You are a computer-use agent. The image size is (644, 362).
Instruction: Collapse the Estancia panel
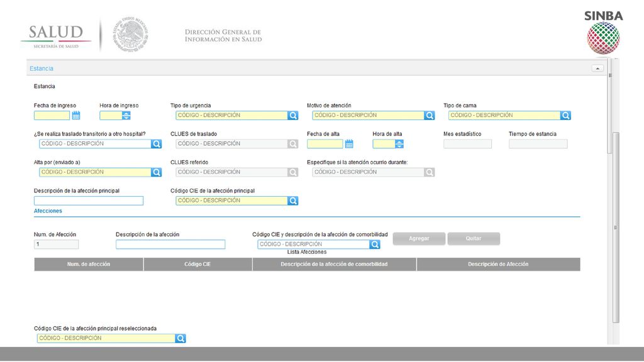tap(597, 68)
